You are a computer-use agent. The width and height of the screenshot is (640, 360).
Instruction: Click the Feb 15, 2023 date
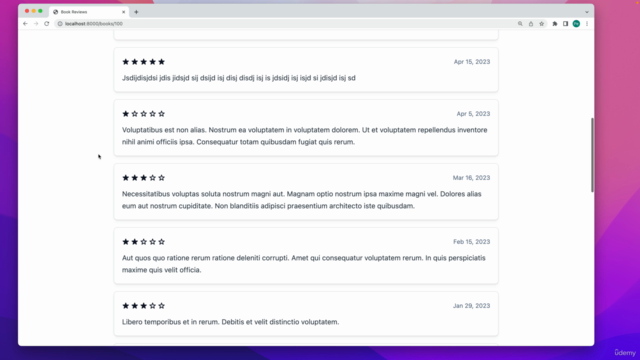point(471,242)
